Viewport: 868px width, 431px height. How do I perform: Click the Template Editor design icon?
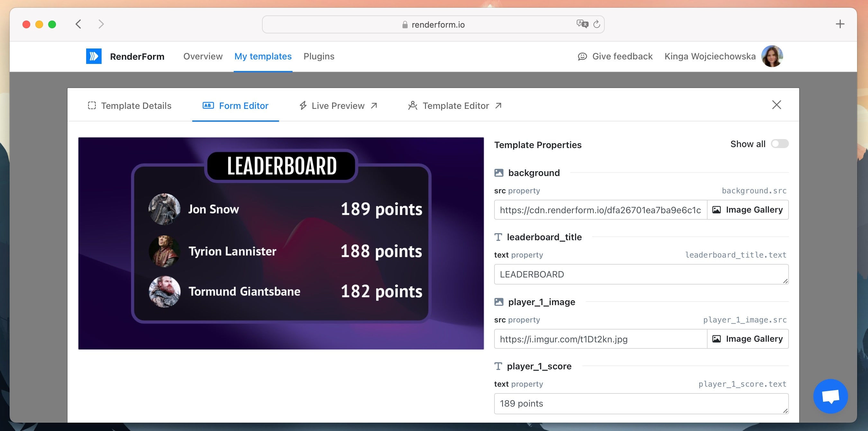point(412,105)
